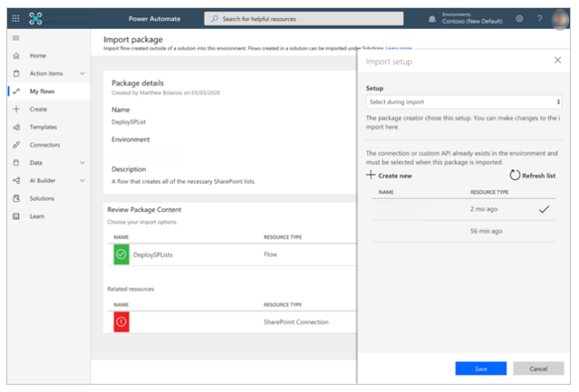Expand the AI Builder chevron
The width and height of the screenshot is (579, 392).
click(82, 180)
